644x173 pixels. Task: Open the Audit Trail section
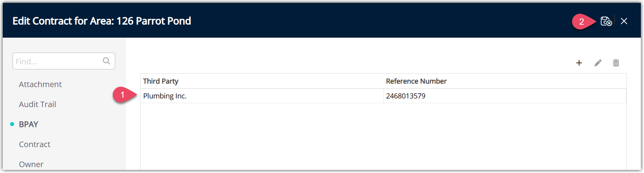37,104
